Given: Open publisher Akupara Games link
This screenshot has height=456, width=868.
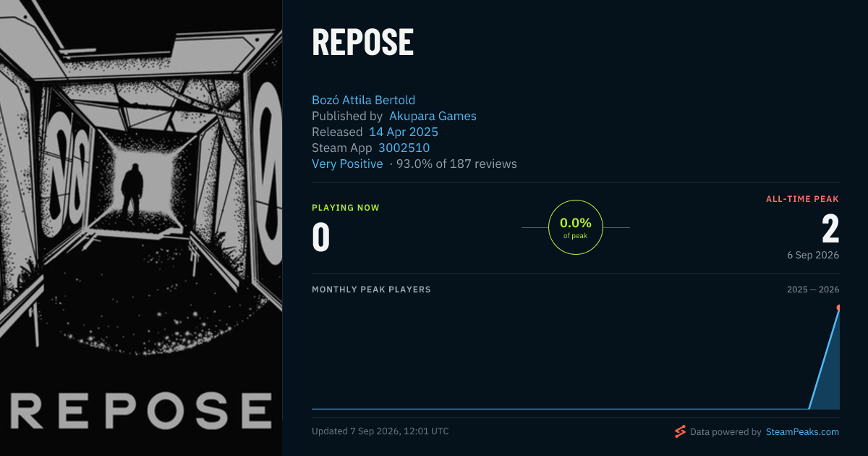Looking at the screenshot, I should 433,116.
